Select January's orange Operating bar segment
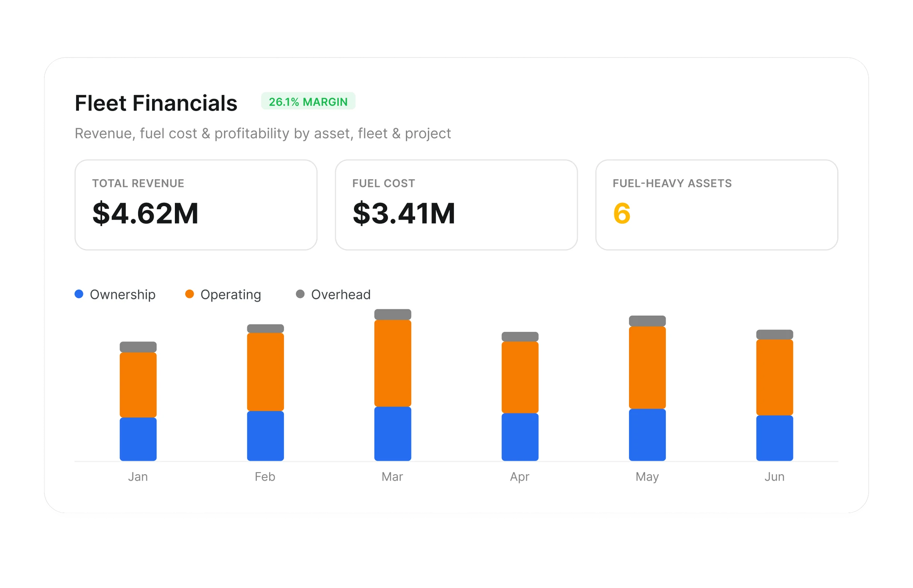Screen dimensions: 913x588 pyautogui.click(x=138, y=385)
